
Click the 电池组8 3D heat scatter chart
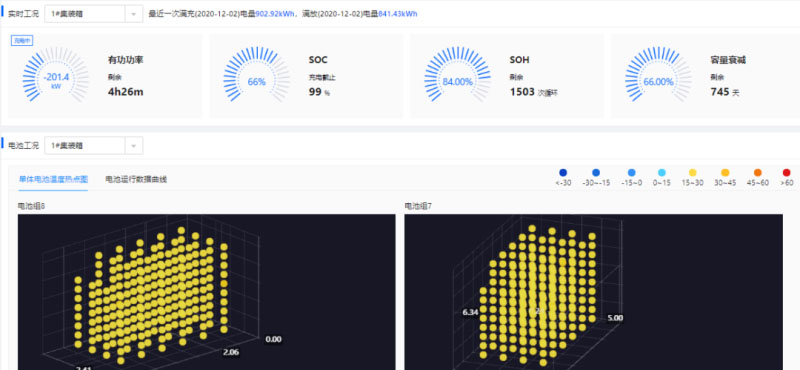point(207,292)
